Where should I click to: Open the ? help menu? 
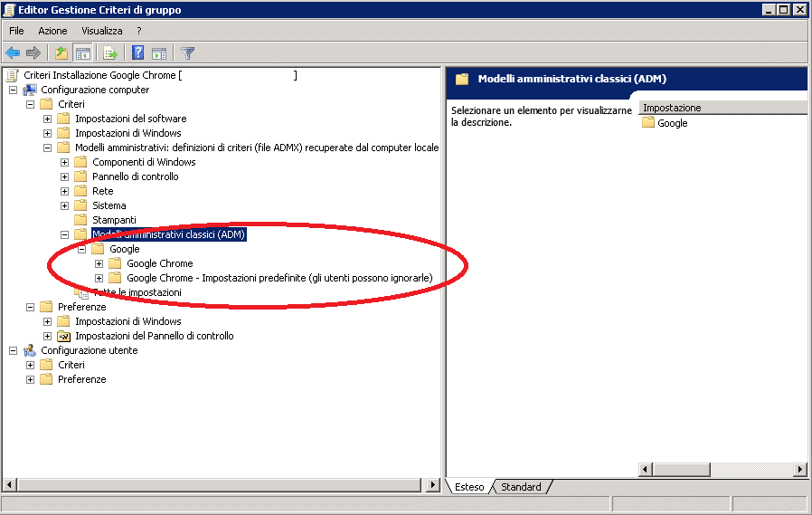138,31
